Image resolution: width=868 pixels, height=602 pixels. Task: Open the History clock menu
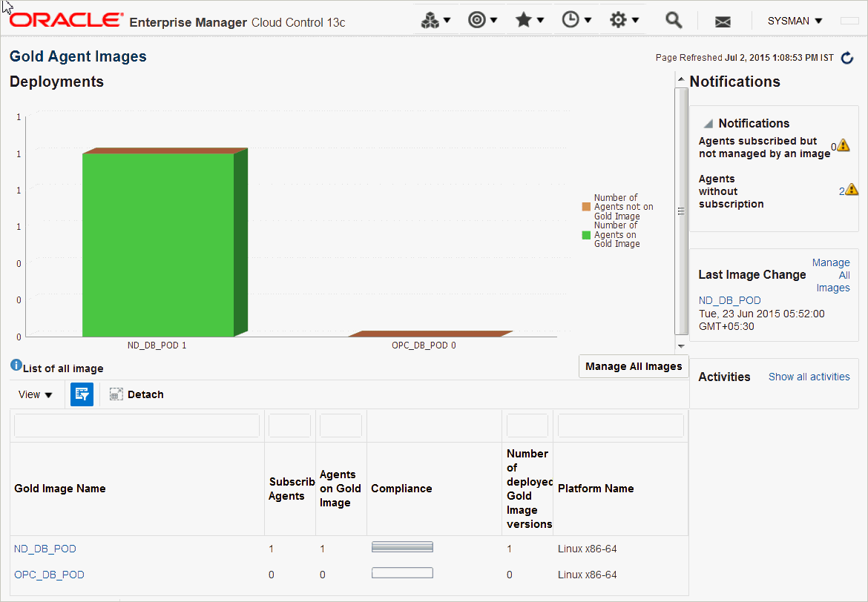click(x=576, y=21)
